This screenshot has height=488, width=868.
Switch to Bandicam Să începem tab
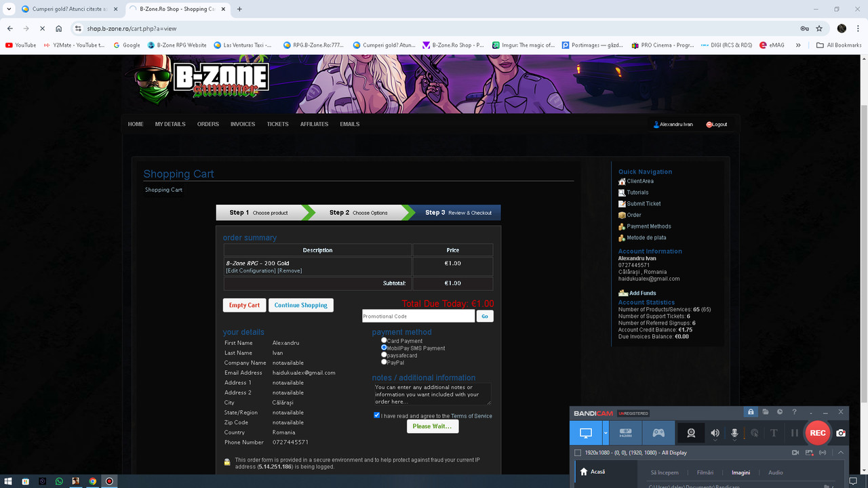coord(664,472)
